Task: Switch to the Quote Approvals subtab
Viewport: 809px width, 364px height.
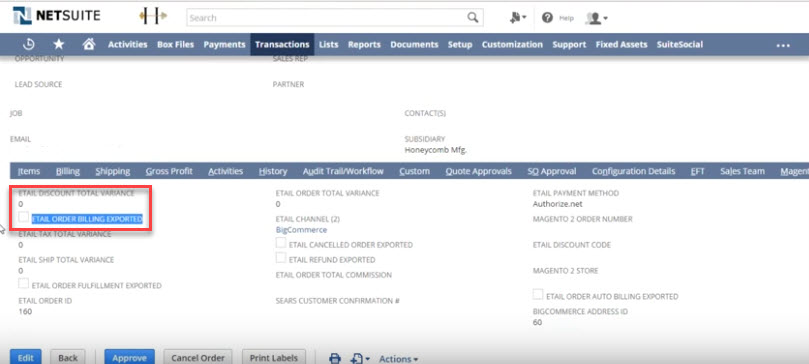Action: (479, 171)
